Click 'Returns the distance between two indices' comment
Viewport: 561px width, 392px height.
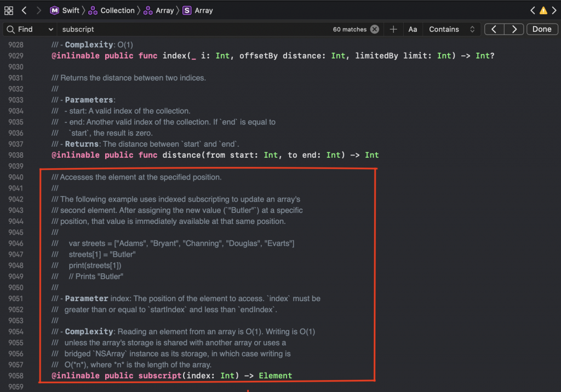128,78
